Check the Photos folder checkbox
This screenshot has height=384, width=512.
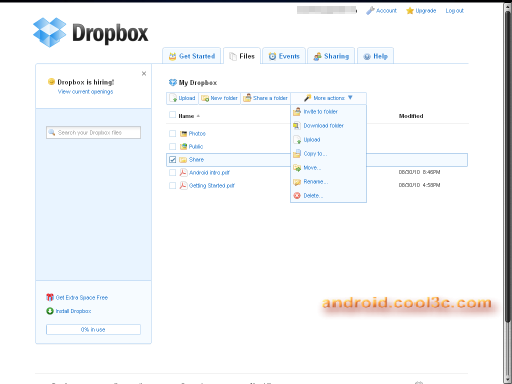point(172,134)
